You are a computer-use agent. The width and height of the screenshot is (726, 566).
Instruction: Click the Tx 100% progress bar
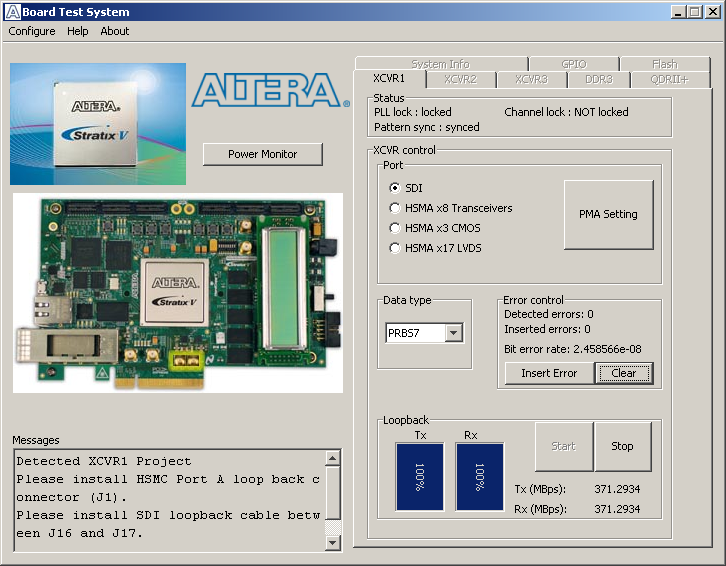(419, 477)
